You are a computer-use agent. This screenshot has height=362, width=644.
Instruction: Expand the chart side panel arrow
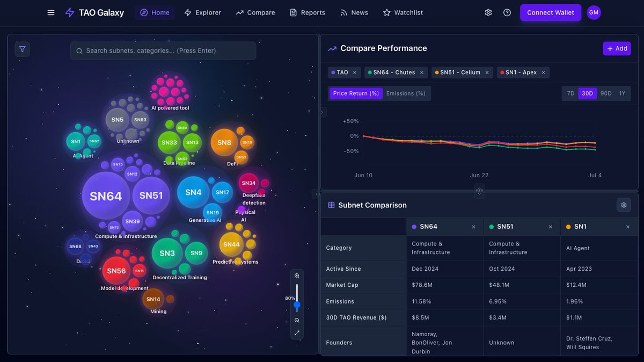[323, 113]
